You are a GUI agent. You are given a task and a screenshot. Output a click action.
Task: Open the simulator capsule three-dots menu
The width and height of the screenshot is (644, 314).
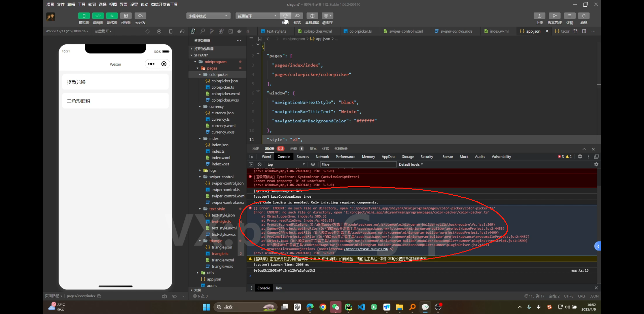point(151,64)
